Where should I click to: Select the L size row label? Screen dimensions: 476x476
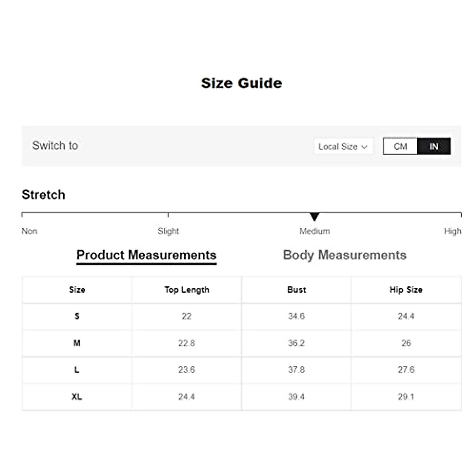(x=77, y=370)
